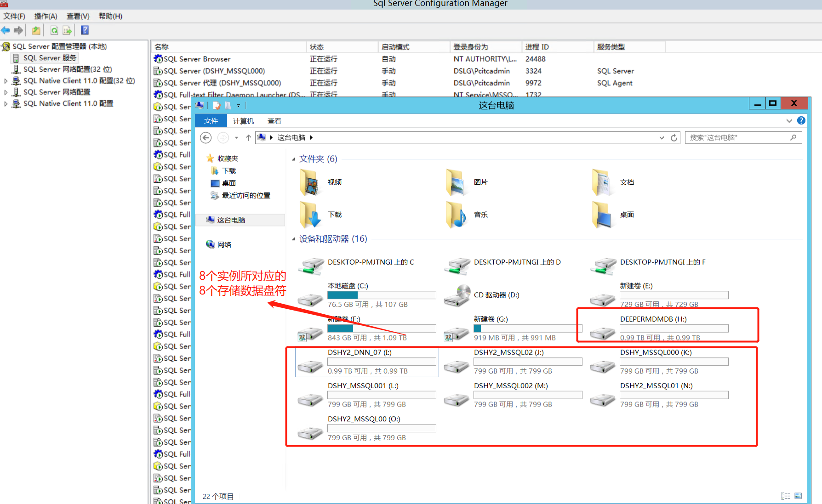The image size is (822, 504).
Task: Click the up-one-level folder icon in Configuration Manager
Action: [36, 30]
